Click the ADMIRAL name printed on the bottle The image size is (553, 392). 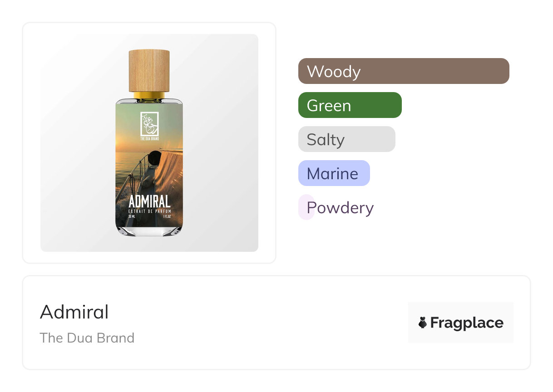pyautogui.click(x=149, y=202)
